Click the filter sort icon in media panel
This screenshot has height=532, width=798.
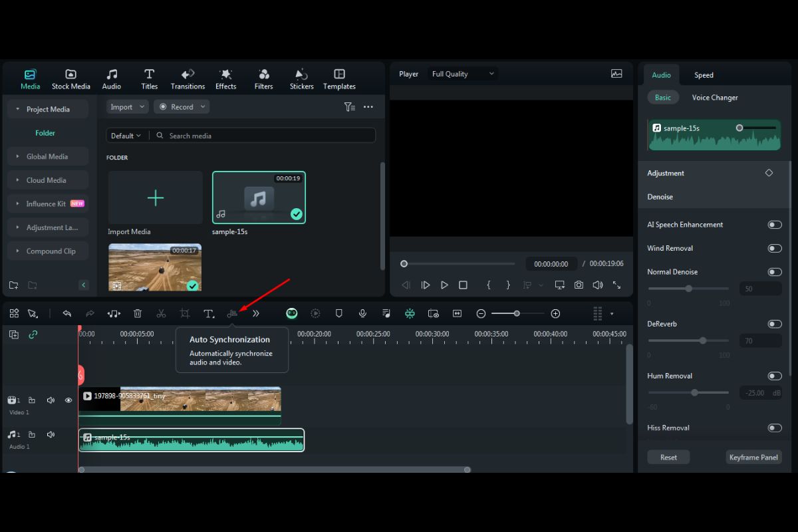pos(349,106)
